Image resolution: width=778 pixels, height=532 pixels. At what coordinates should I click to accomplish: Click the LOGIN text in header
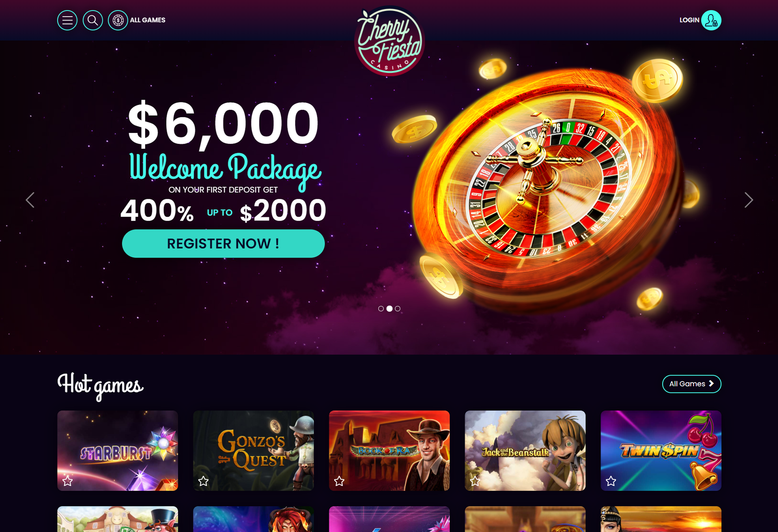[x=689, y=20]
